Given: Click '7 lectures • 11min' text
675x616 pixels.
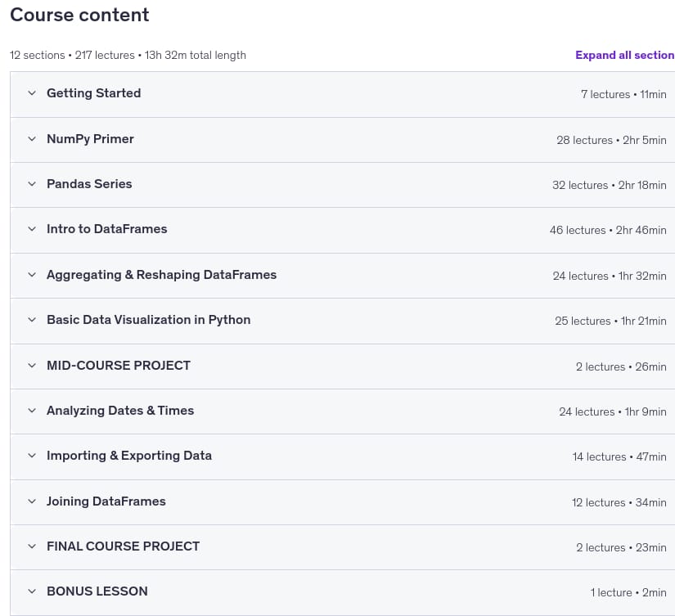Looking at the screenshot, I should pos(623,94).
